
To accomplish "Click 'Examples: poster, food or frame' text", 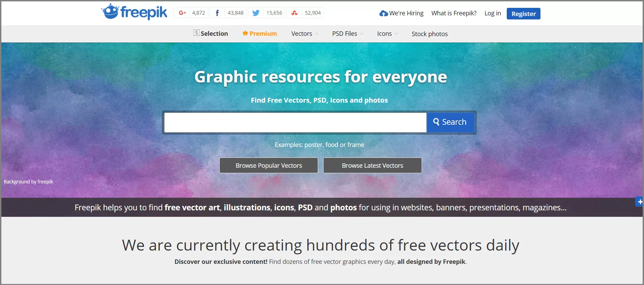I will [319, 145].
